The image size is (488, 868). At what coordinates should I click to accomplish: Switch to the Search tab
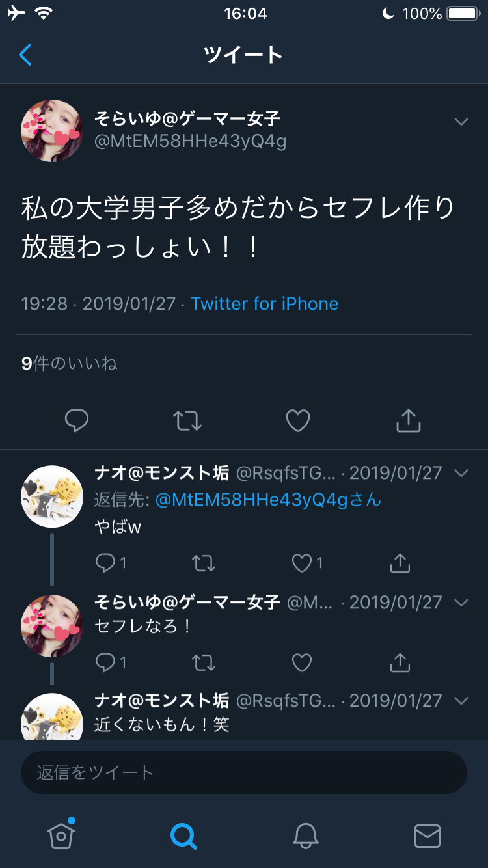(183, 835)
